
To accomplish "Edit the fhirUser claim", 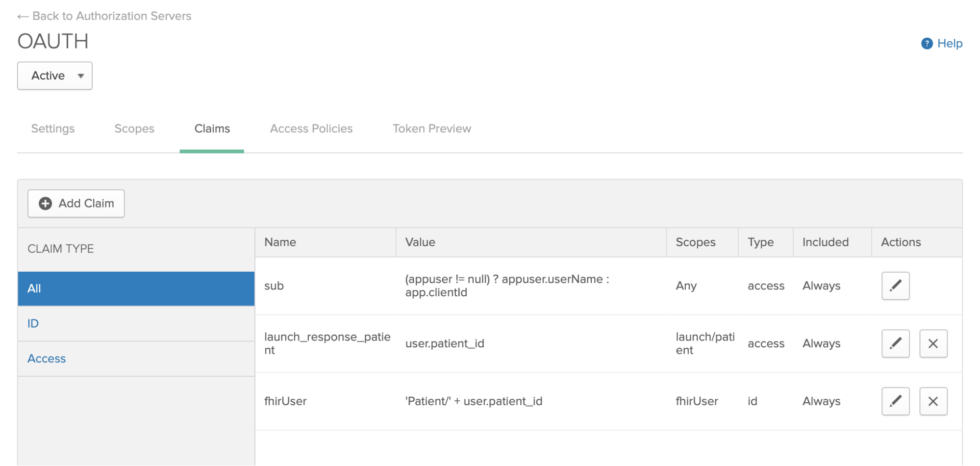I will point(895,401).
